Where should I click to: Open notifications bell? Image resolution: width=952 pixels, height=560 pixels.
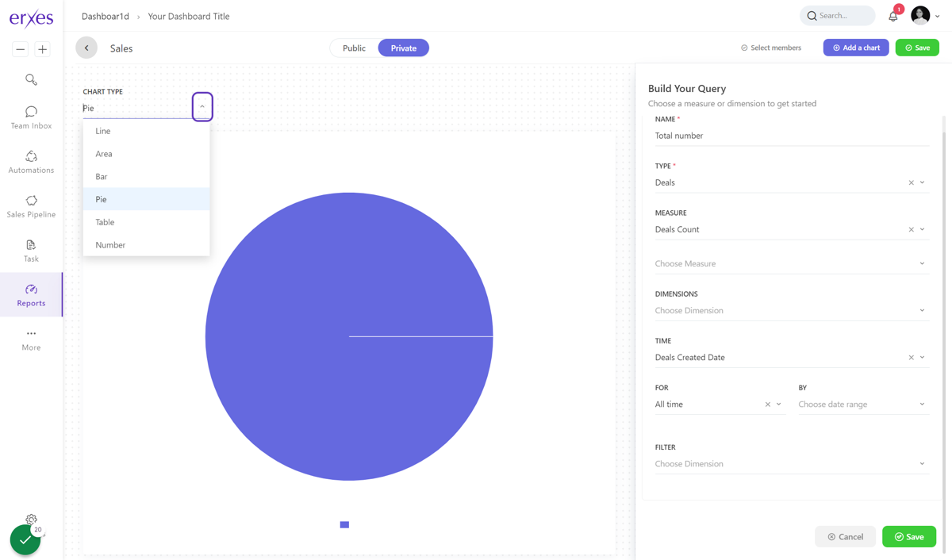893,16
